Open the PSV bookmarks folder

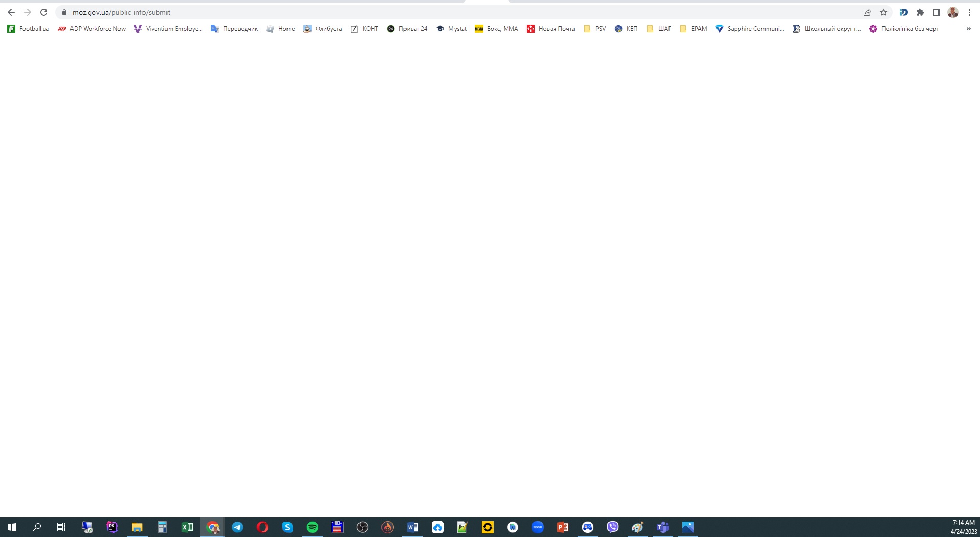595,29
